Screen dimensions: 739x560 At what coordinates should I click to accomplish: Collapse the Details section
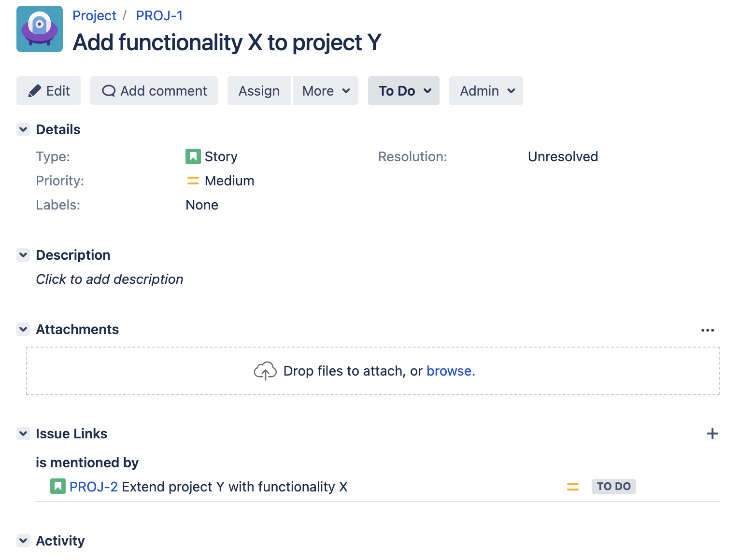click(x=23, y=129)
